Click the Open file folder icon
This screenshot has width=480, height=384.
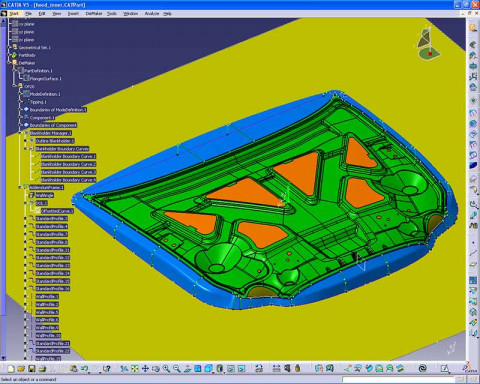pos(21,368)
